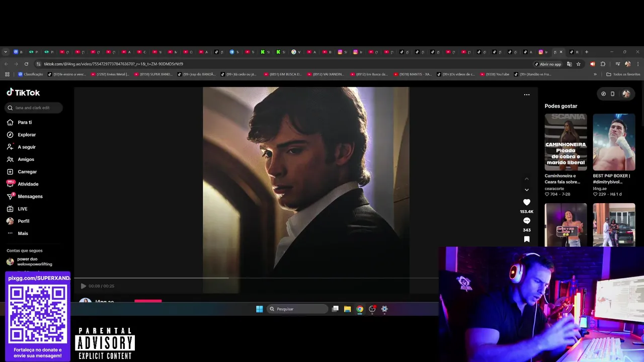Go to previous video up arrow

[x=527, y=178]
